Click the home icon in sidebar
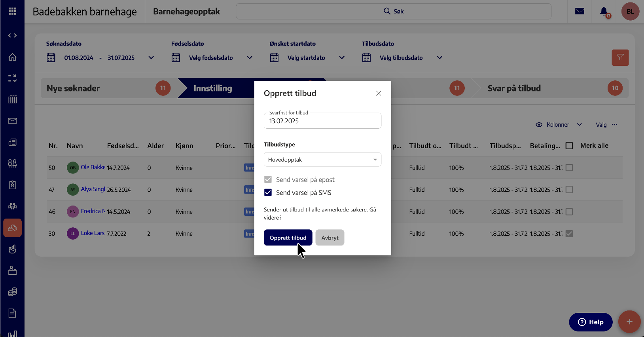The height and width of the screenshot is (337, 644). (12, 57)
